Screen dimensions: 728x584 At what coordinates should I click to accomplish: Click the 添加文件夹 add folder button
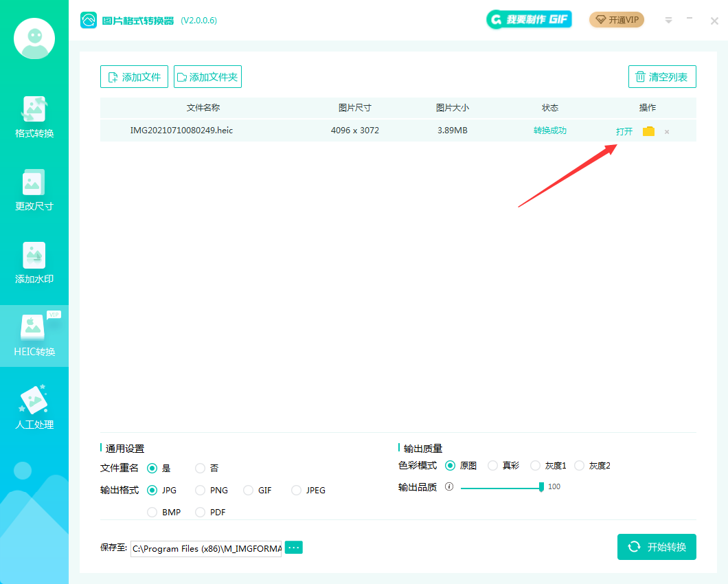[x=207, y=77]
